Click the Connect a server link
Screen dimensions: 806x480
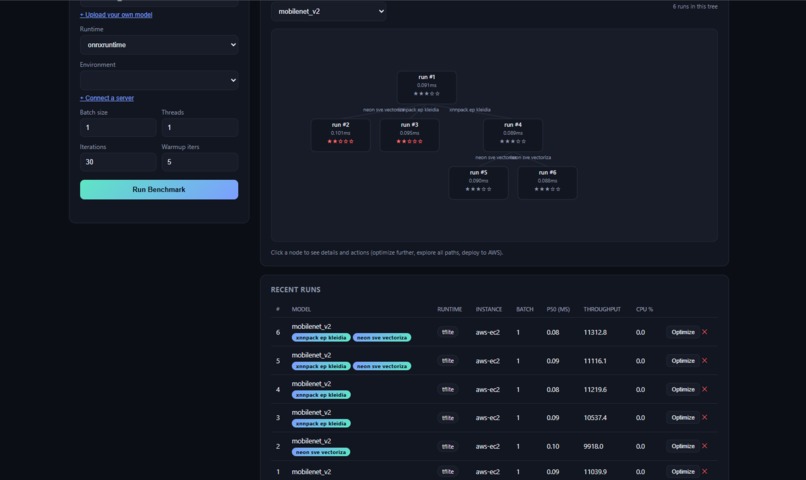coord(107,98)
